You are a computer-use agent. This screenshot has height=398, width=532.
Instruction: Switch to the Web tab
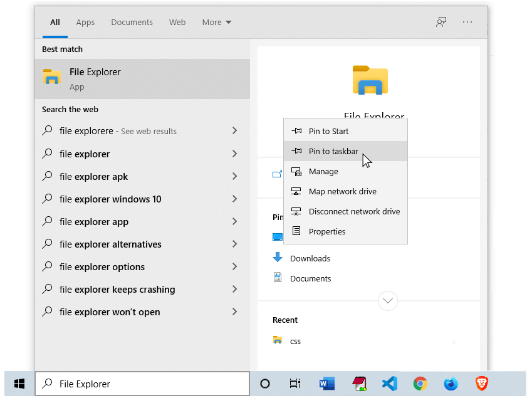click(x=177, y=23)
